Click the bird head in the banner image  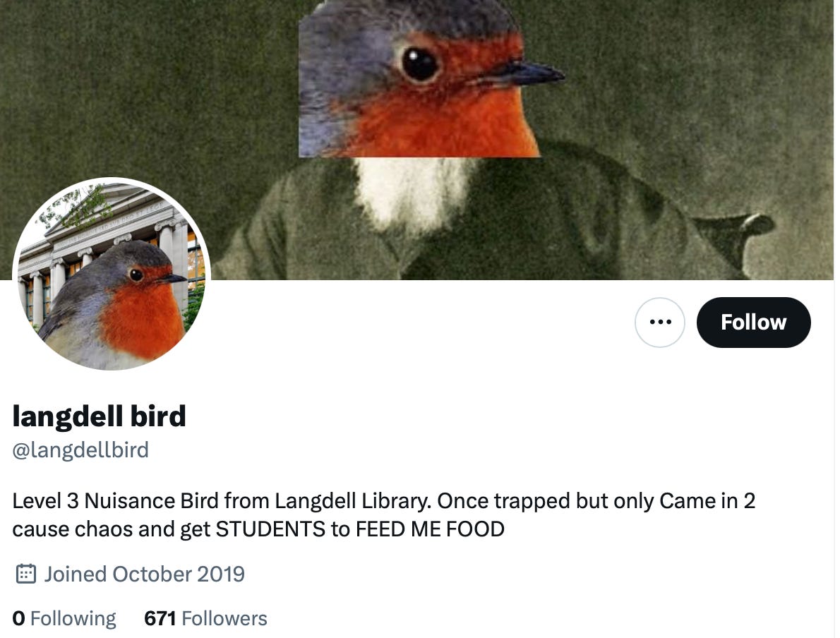(x=424, y=80)
